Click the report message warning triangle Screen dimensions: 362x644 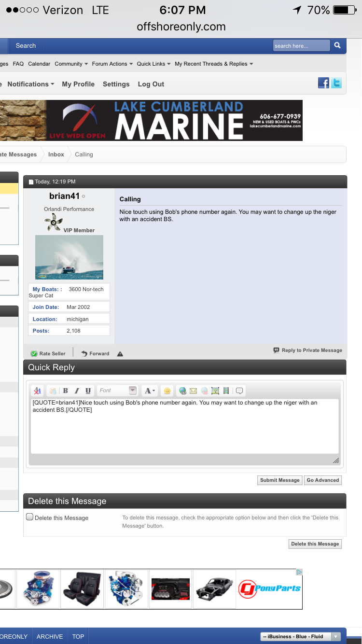point(120,354)
